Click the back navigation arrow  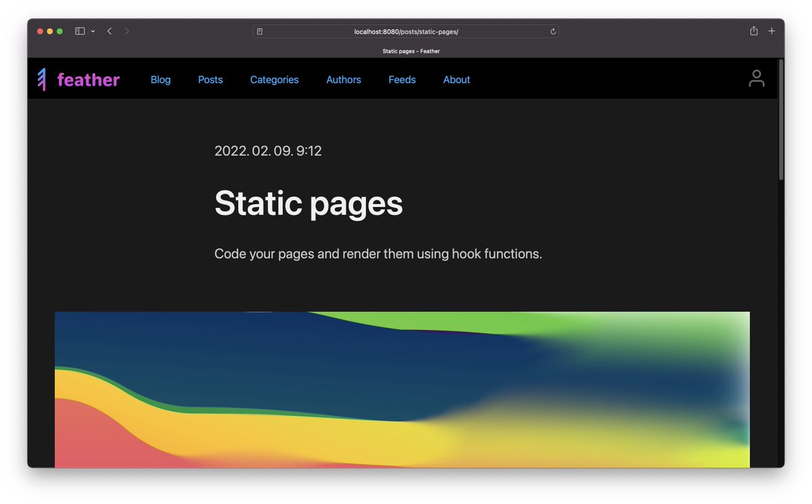tap(110, 30)
